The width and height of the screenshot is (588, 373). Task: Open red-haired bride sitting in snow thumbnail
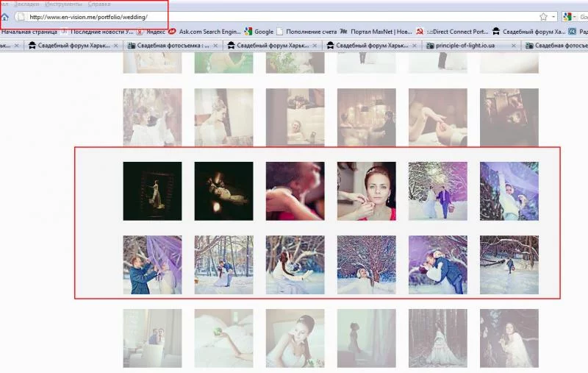coord(295,265)
